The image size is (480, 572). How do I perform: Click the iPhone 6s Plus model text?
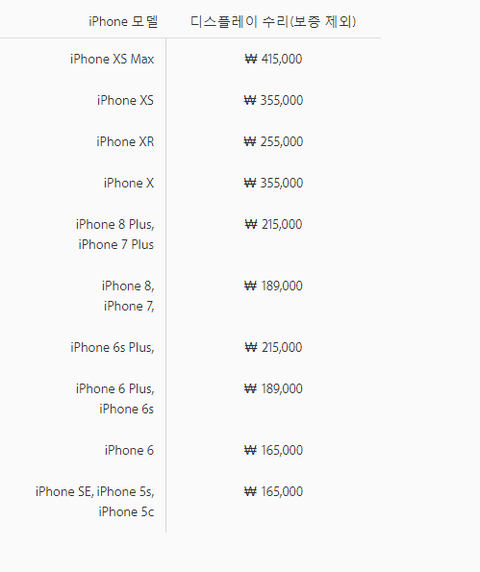coord(112,347)
